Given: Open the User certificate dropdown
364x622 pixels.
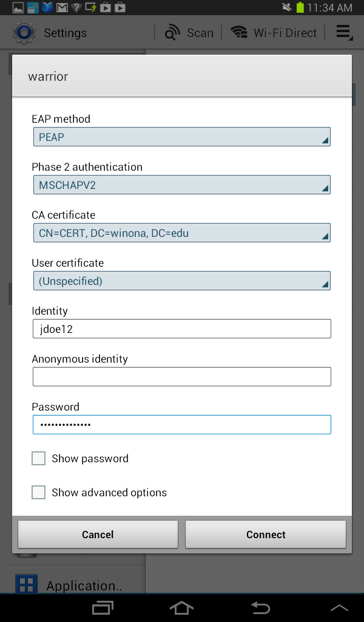Looking at the screenshot, I should (x=181, y=281).
